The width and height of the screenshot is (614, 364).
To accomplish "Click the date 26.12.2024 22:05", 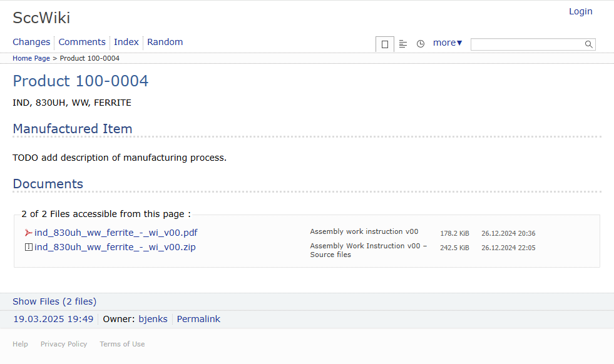I will (x=508, y=248).
